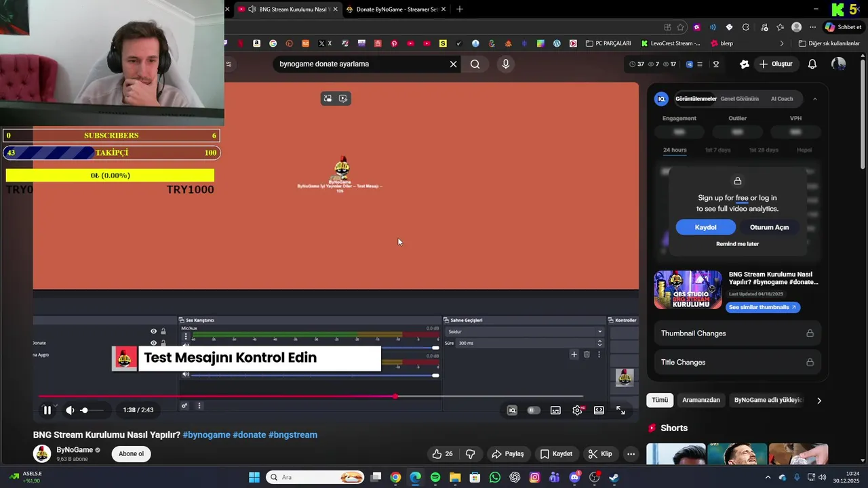Switch to theater mode
The width and height of the screenshot is (868, 488).
click(x=599, y=410)
